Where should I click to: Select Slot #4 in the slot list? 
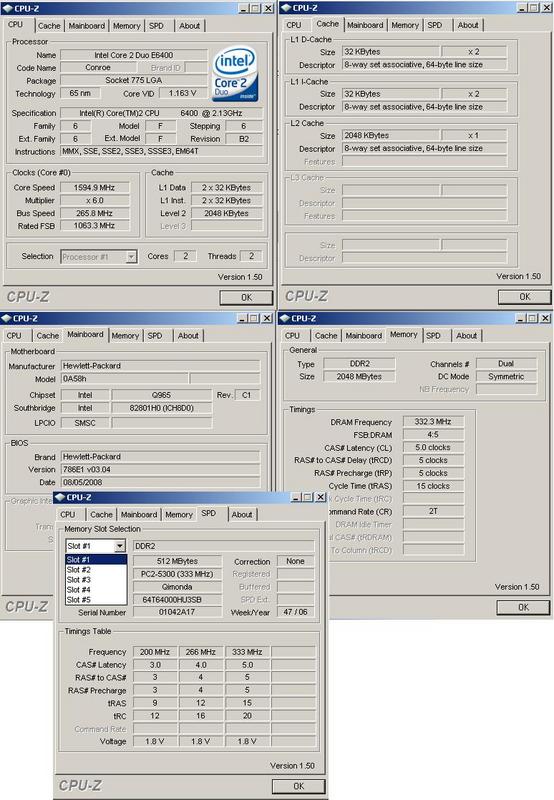[x=96, y=589]
